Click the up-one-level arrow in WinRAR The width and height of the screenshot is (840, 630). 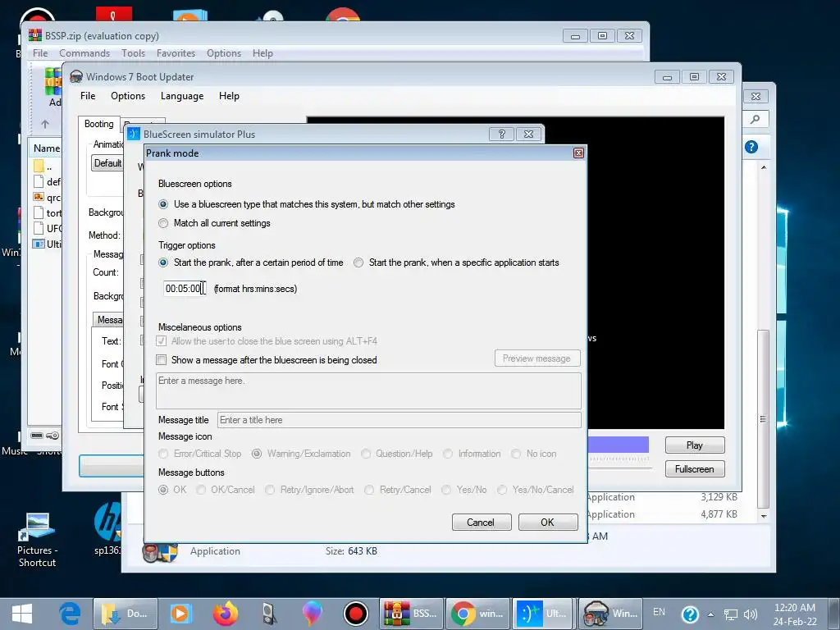click(x=45, y=125)
